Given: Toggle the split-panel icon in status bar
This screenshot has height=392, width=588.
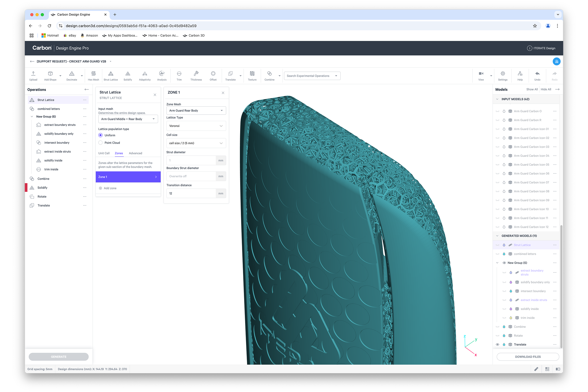Looking at the screenshot, I should tap(558, 369).
